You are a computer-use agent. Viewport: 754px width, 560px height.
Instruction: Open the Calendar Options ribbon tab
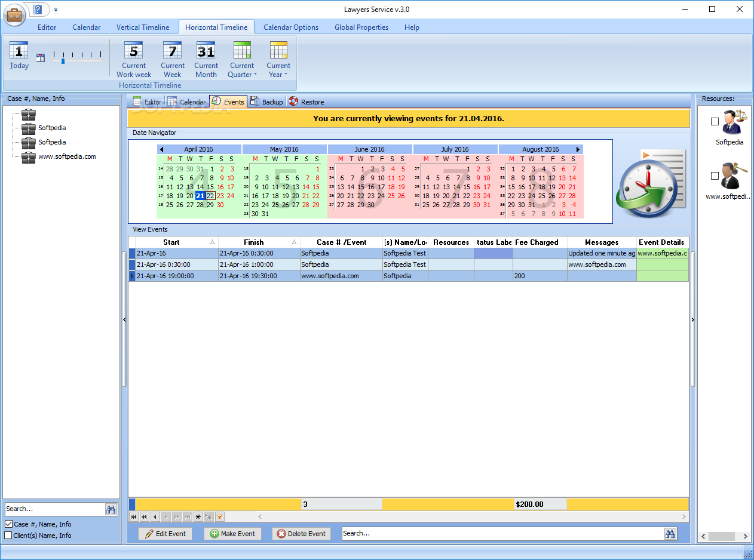[x=291, y=27]
